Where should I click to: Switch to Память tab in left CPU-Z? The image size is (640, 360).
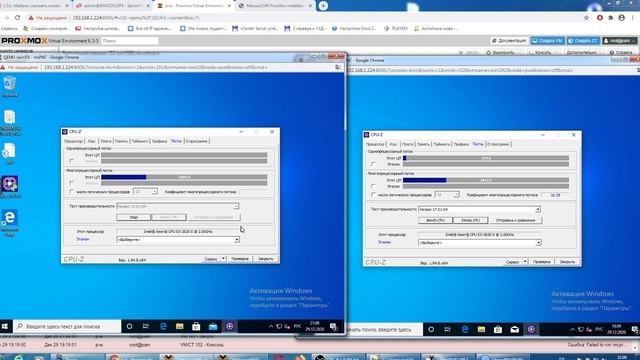pos(121,141)
